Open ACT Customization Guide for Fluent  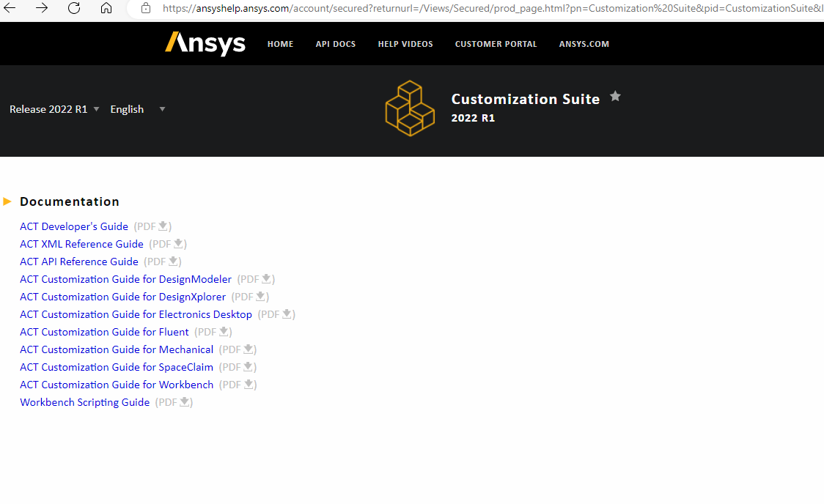pyautogui.click(x=104, y=332)
